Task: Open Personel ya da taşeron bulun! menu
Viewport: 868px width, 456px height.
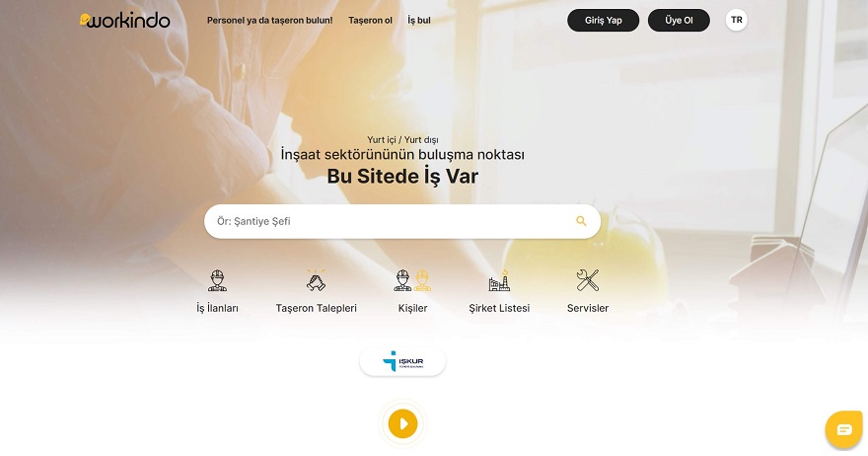Action: tap(269, 21)
